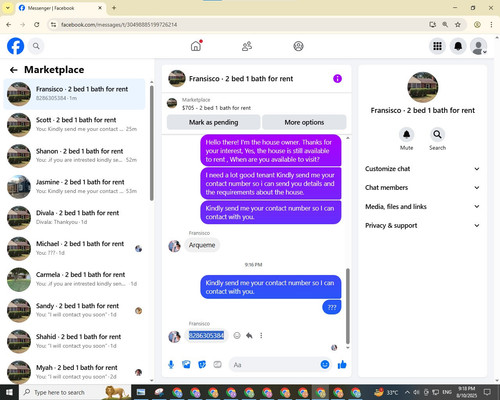Open Divala - 2 bed 1 bath conversation
Viewport: 500px width, 400px height.
(74, 217)
